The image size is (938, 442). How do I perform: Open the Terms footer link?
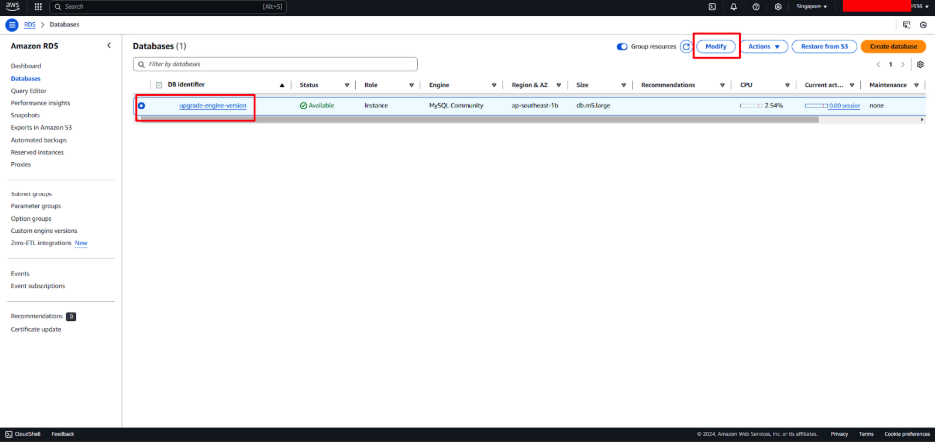click(866, 434)
